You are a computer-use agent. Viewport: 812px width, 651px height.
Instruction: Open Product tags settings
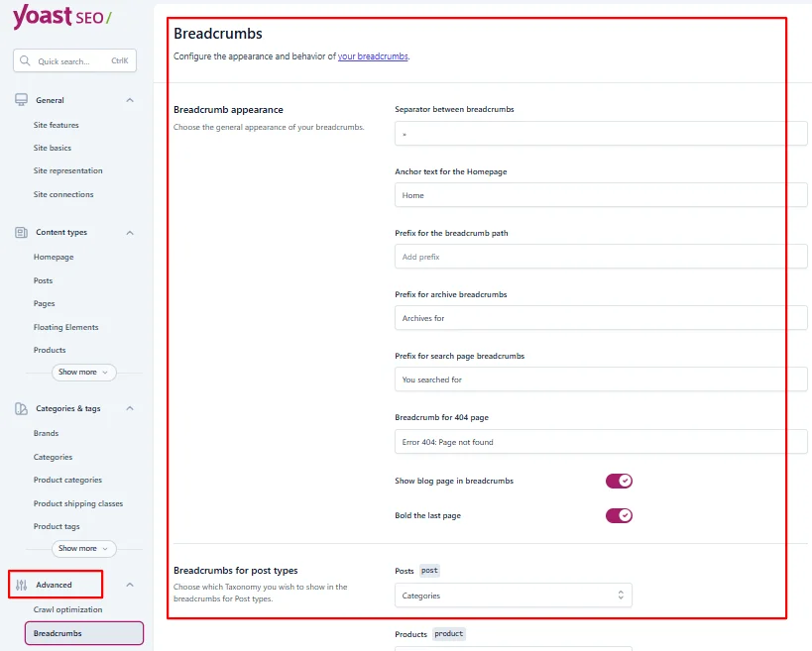(x=57, y=526)
